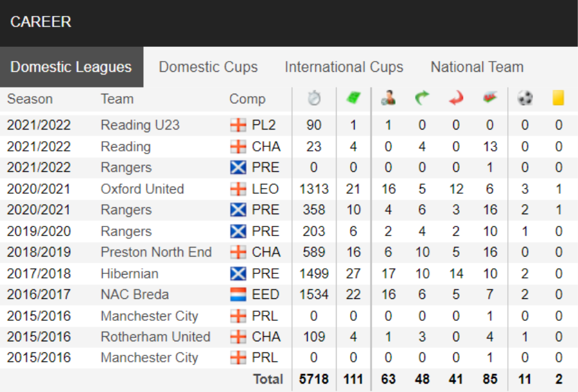Viewport: 578px width, 392px height.
Task: Click the Reading U23 team link
Action: pos(140,125)
